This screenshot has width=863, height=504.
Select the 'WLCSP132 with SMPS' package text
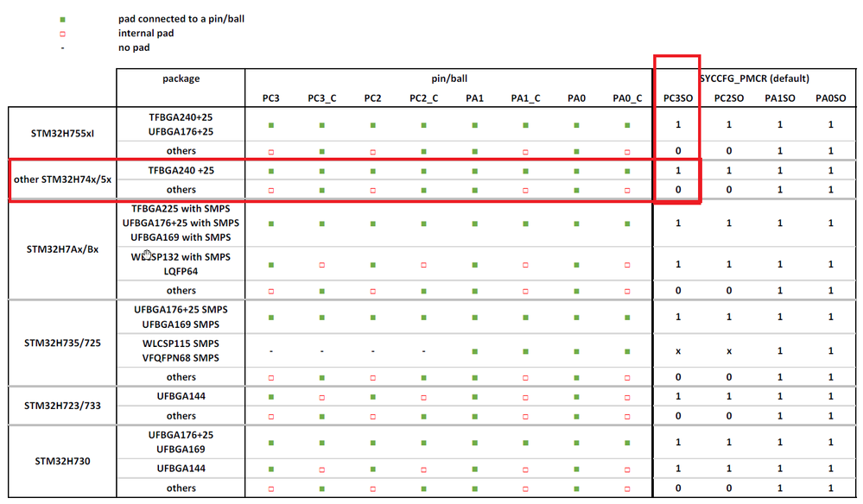tap(181, 256)
